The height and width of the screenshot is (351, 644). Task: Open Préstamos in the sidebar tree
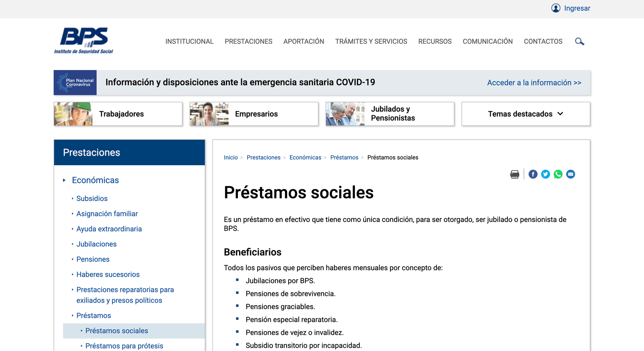tap(94, 316)
